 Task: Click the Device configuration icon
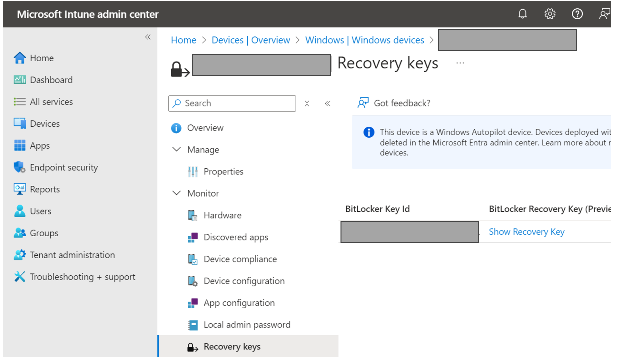tap(193, 281)
